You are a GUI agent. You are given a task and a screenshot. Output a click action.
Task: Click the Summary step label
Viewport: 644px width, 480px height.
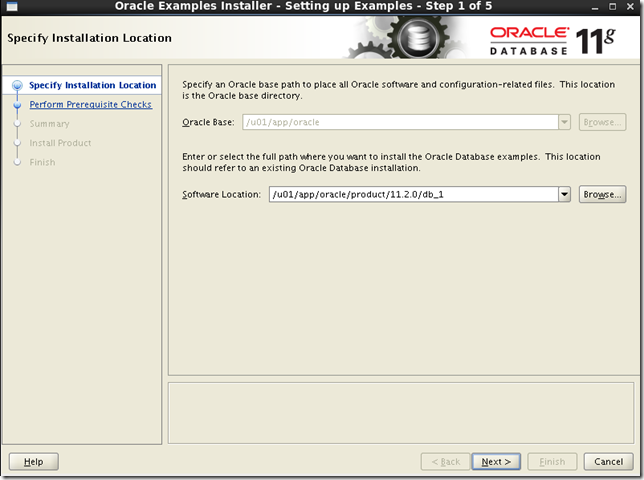click(x=49, y=124)
